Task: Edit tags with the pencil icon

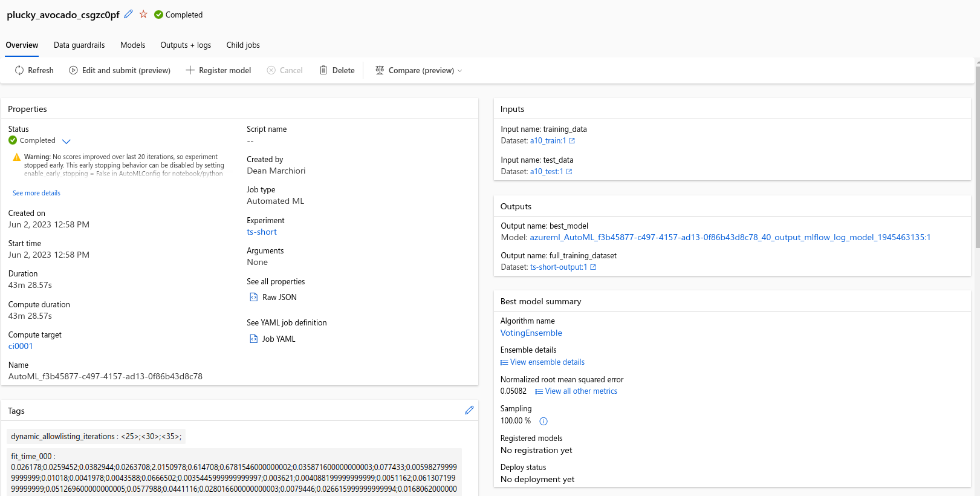Action: tap(469, 410)
